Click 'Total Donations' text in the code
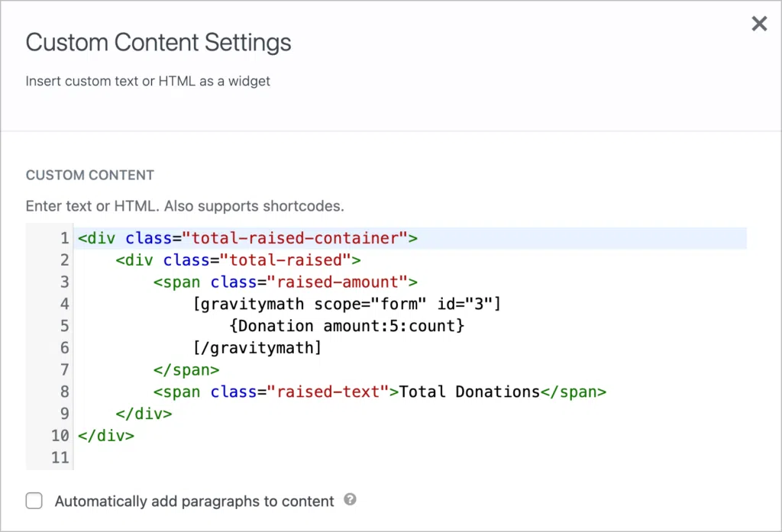 click(469, 392)
